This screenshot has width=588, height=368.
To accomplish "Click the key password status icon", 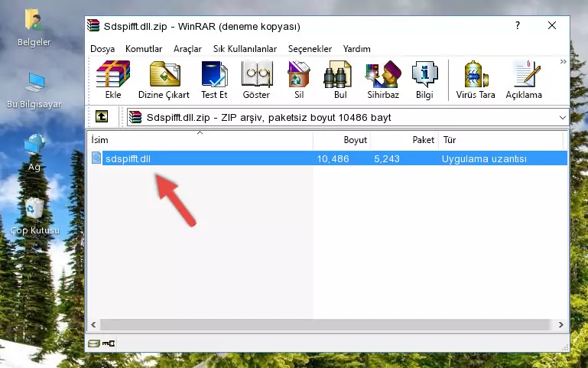I will pos(109,344).
